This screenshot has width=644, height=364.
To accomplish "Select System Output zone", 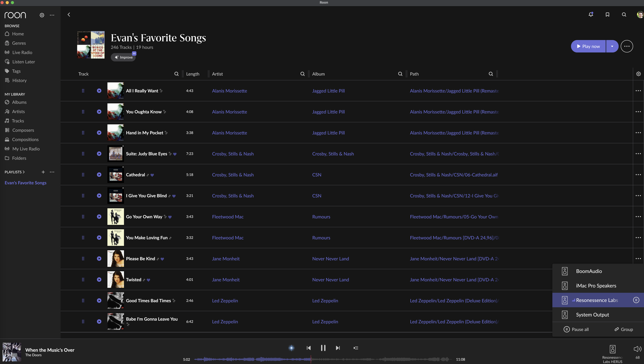I will coord(598,315).
